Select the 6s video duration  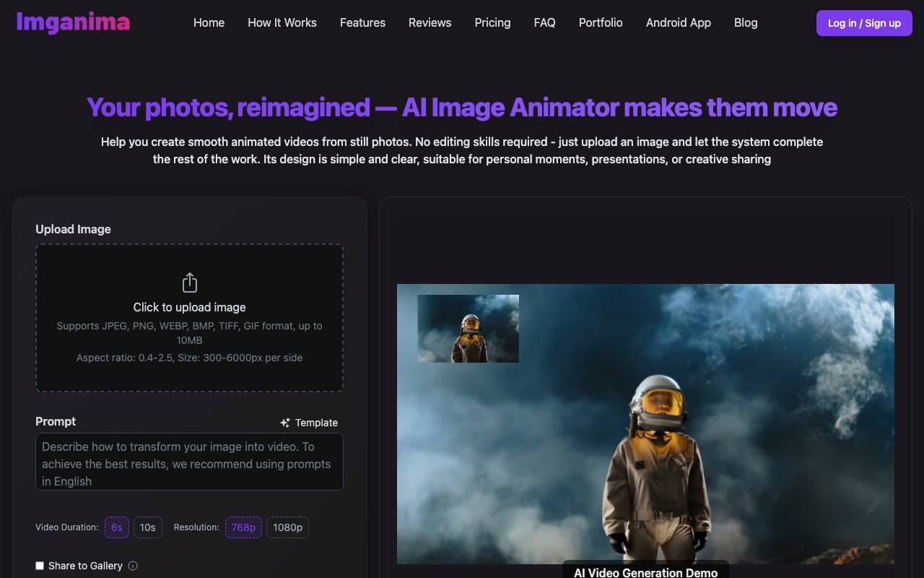pyautogui.click(x=117, y=527)
